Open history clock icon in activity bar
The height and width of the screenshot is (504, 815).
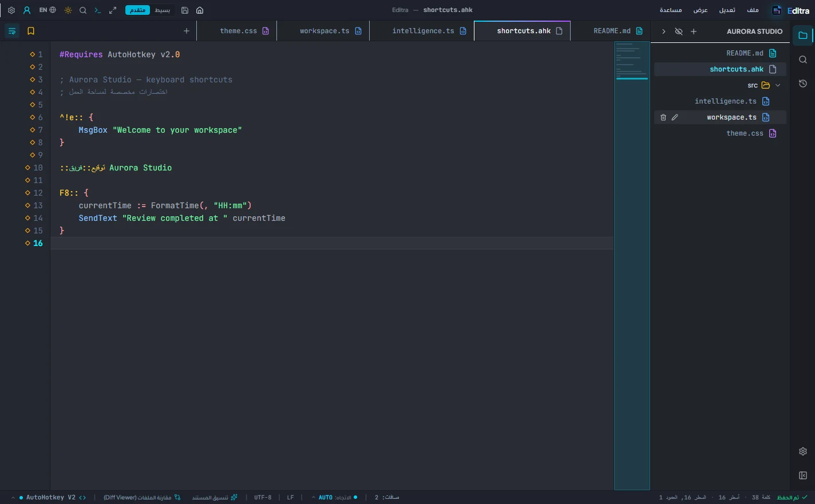pyautogui.click(x=803, y=84)
